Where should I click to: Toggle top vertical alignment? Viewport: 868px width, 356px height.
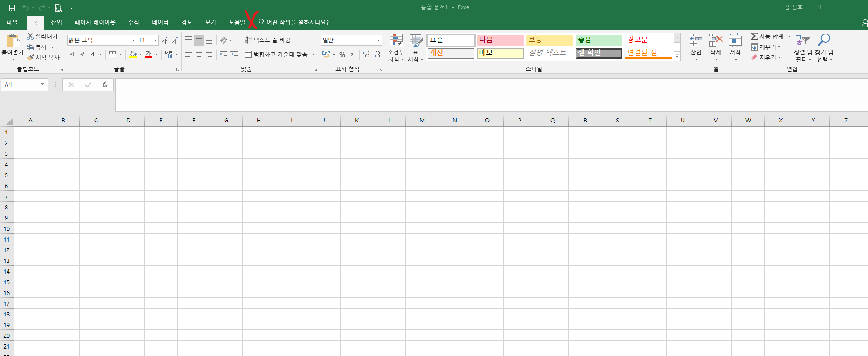click(189, 40)
